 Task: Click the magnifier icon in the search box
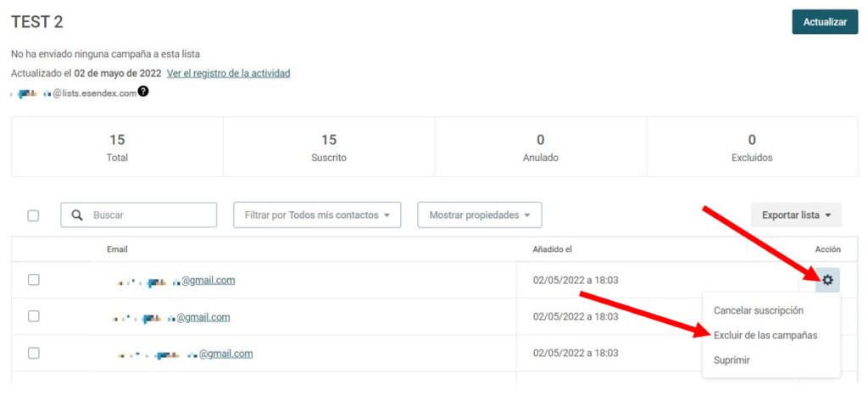point(77,215)
